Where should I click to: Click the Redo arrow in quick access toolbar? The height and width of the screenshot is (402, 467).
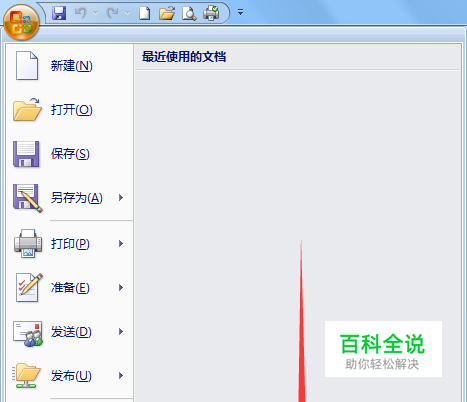click(112, 13)
